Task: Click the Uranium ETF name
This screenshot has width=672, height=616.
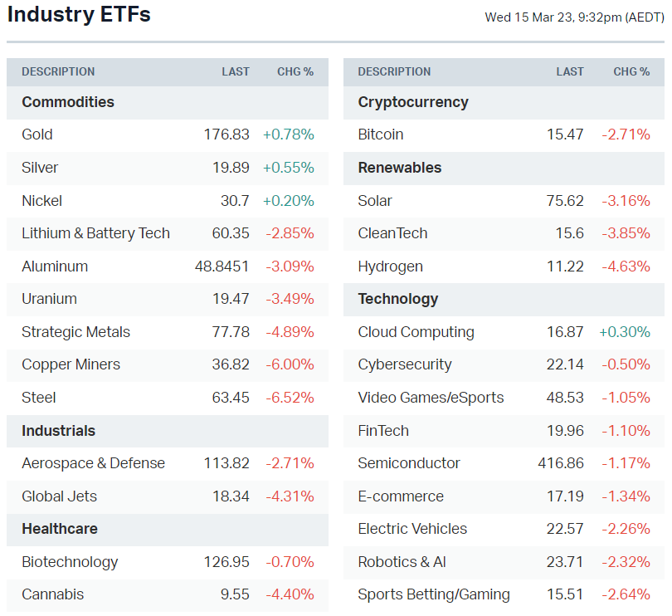Action: click(49, 299)
